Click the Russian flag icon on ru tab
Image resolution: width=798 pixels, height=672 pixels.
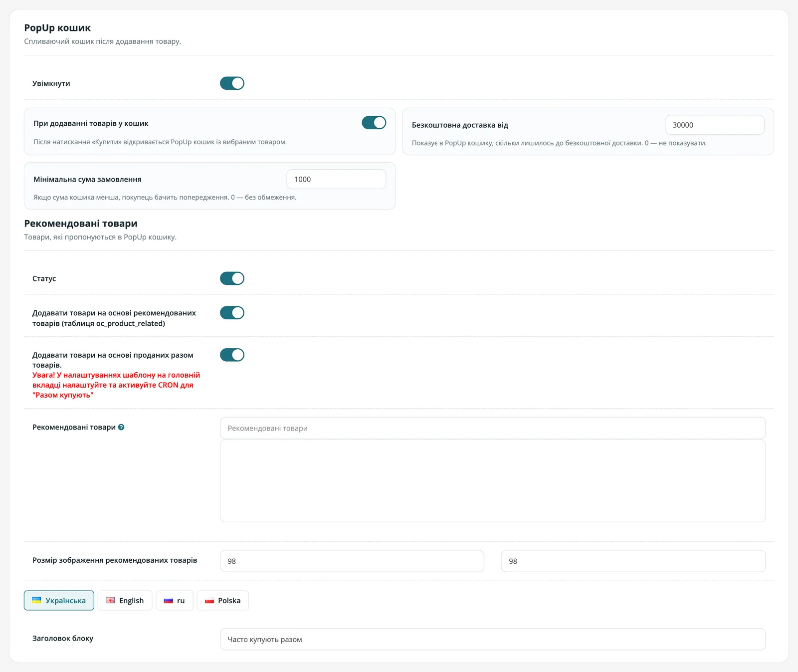click(x=169, y=600)
